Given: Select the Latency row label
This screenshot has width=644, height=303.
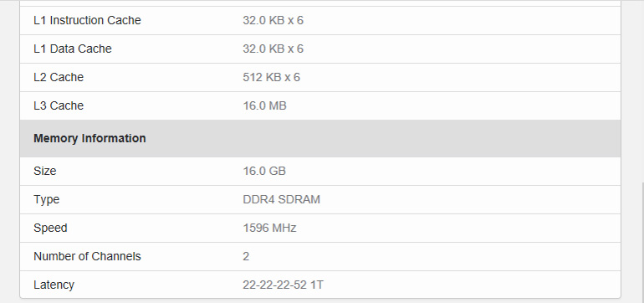Looking at the screenshot, I should click(54, 285).
